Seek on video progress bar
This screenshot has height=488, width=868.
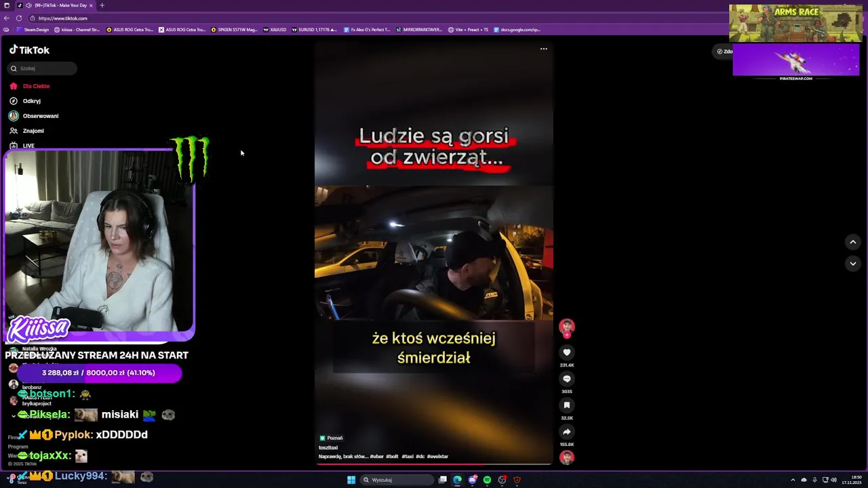pyautogui.click(x=434, y=464)
